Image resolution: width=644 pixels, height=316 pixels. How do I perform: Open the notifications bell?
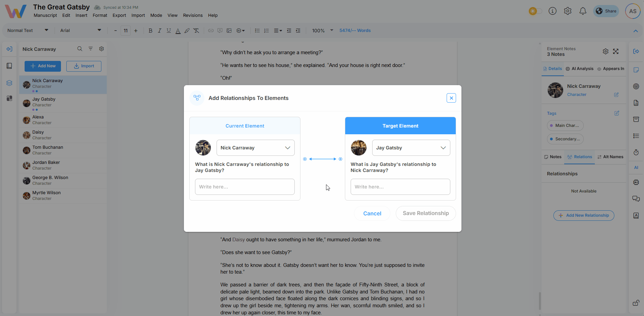click(583, 11)
